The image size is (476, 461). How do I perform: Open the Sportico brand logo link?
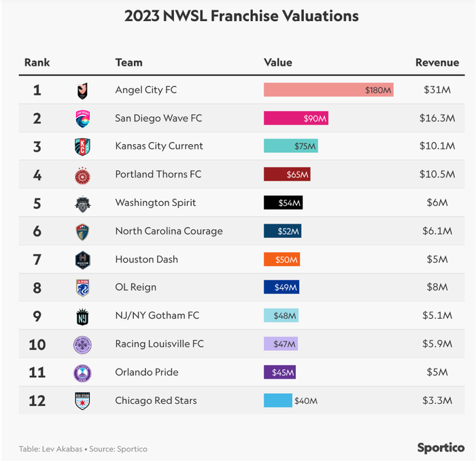point(441,448)
